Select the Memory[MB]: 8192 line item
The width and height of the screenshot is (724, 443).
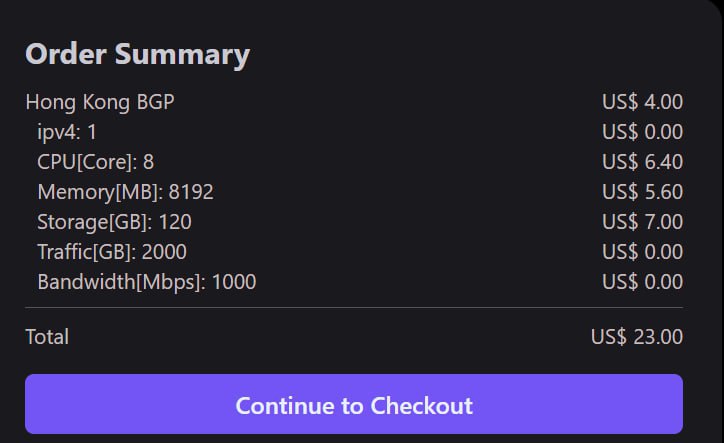tap(125, 191)
